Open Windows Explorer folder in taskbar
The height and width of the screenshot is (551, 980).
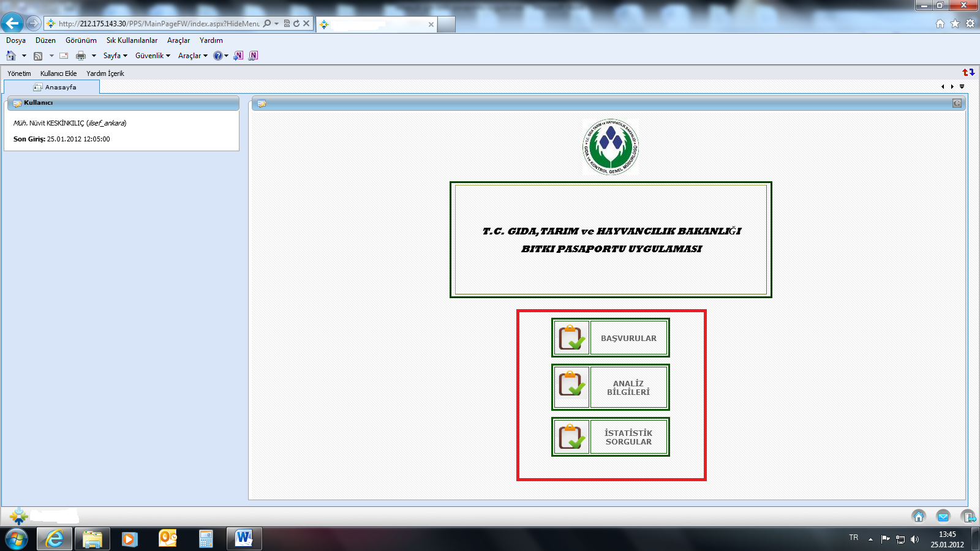point(92,539)
